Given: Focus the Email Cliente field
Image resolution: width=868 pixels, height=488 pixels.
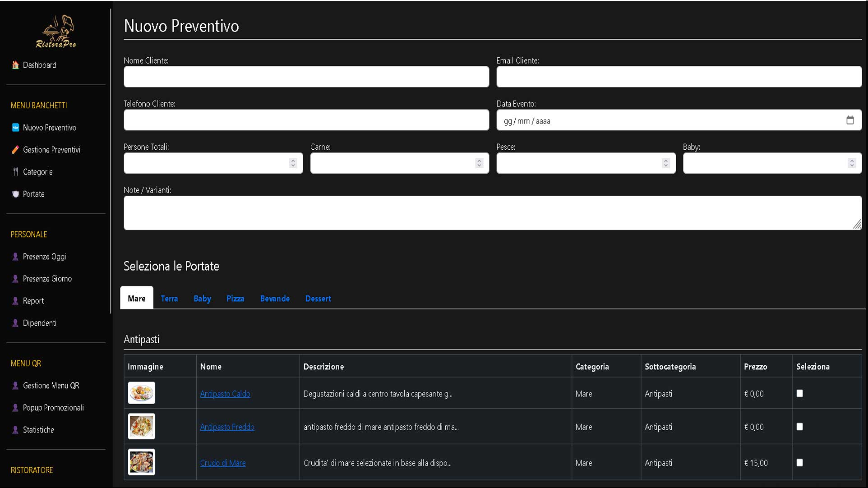Looking at the screenshot, I should click(679, 77).
